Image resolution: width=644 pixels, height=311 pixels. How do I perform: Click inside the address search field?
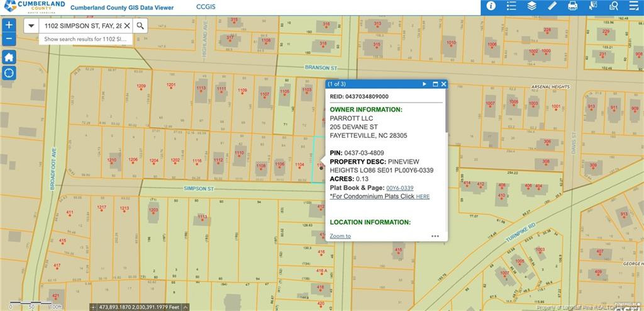tap(80, 26)
